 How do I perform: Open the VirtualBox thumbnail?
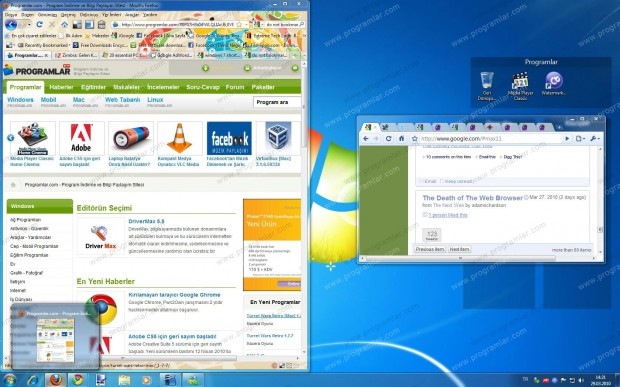[x=278, y=138]
